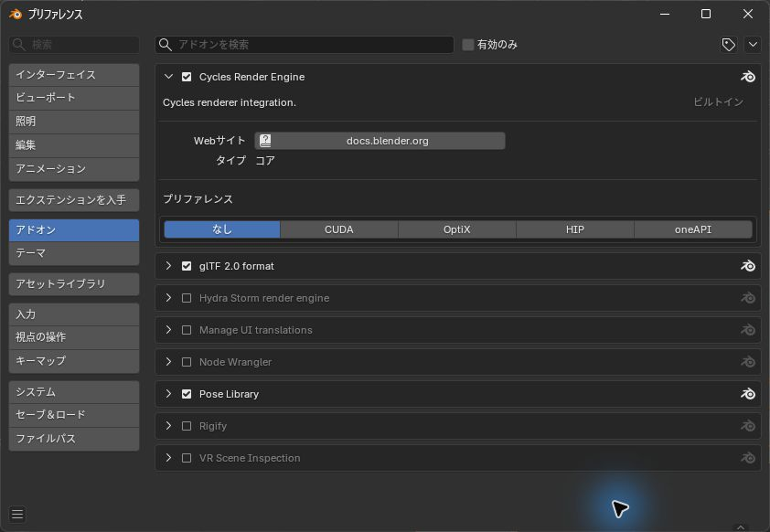The height and width of the screenshot is (532, 770).
Task: Switch to the 照明 section
Action: point(74,122)
